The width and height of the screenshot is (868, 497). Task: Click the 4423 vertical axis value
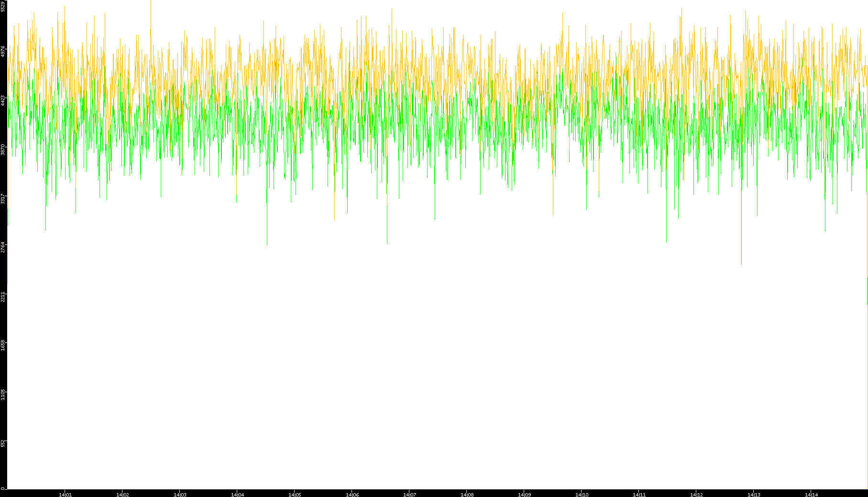click(3, 100)
